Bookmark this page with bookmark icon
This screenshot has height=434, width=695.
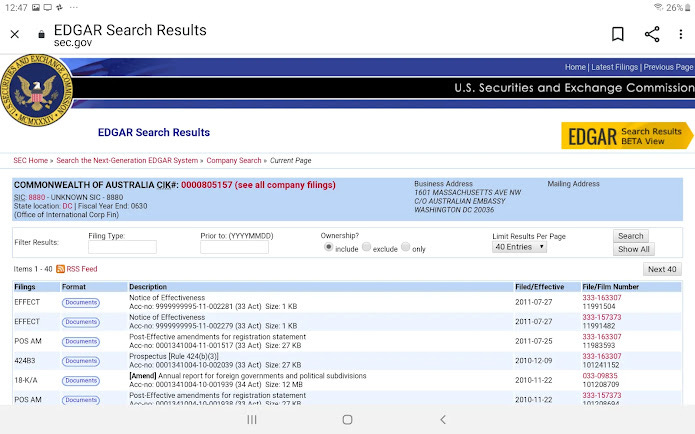(x=617, y=34)
